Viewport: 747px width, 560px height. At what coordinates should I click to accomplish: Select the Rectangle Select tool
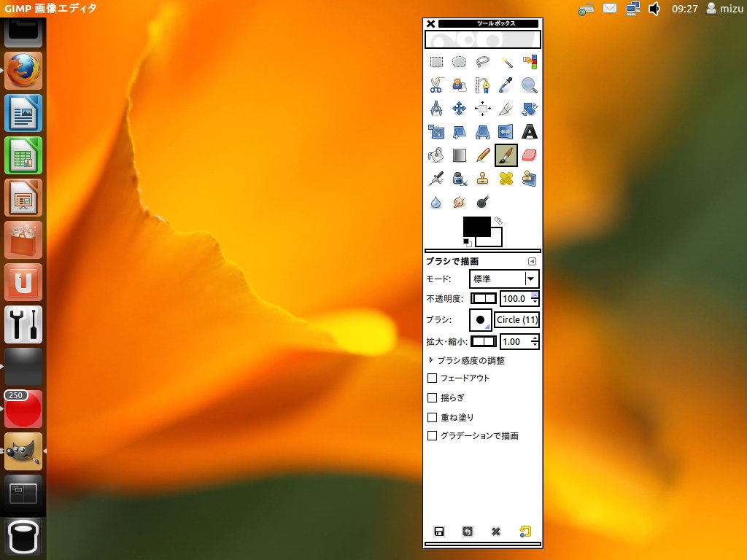(x=436, y=61)
